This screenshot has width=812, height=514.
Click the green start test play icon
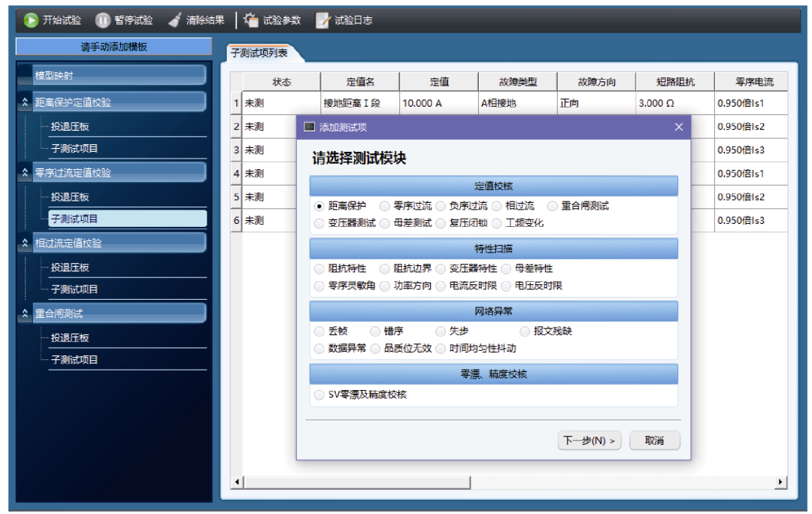[31, 20]
